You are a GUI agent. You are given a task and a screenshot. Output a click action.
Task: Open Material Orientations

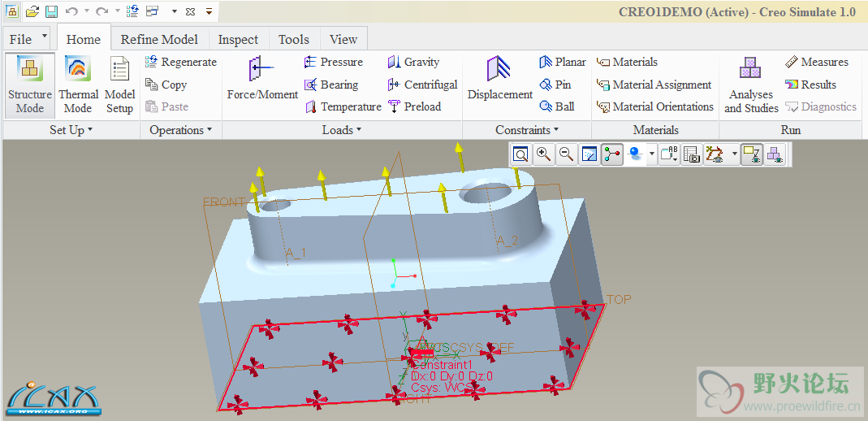point(655,106)
